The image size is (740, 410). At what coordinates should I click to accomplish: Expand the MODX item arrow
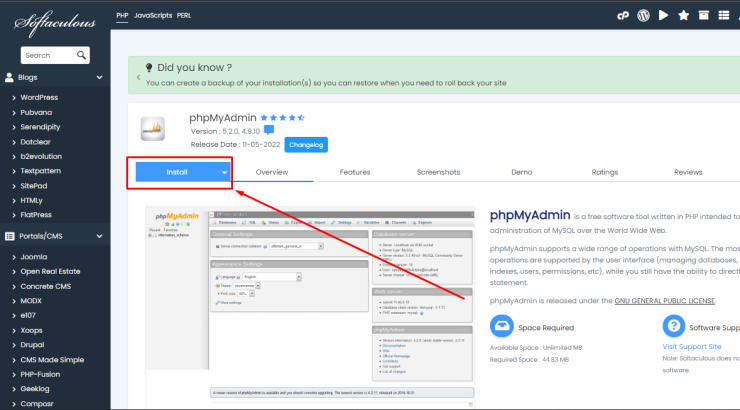[x=14, y=301]
